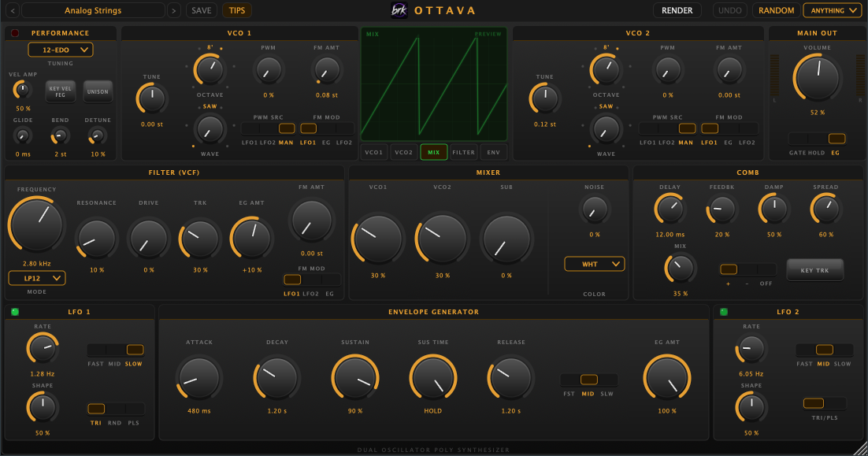
Task: Click the filter EG AMT knob
Action: 252,239
